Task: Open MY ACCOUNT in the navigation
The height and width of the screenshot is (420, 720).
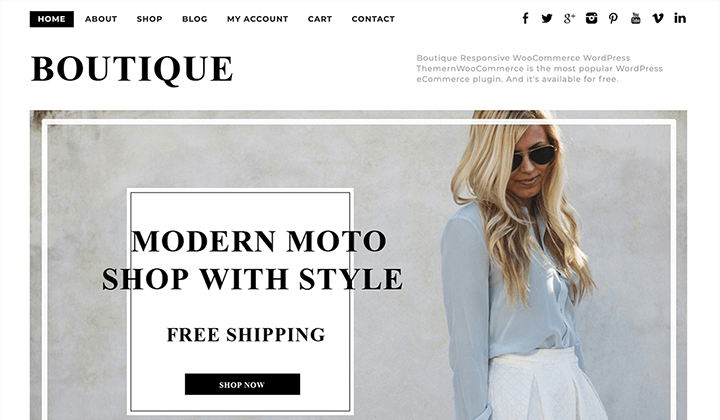Action: [258, 19]
